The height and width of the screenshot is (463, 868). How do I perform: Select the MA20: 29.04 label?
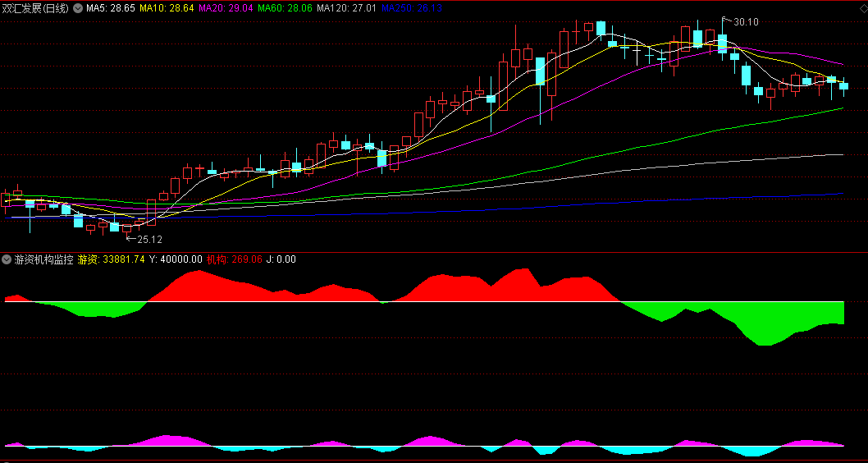(x=226, y=8)
